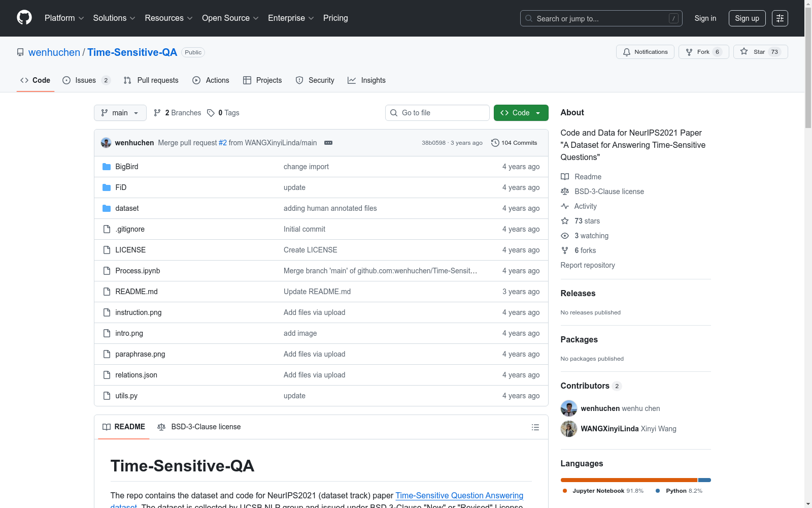Click the Sign up button
Viewport: 812px width, 508px height.
click(x=747, y=18)
